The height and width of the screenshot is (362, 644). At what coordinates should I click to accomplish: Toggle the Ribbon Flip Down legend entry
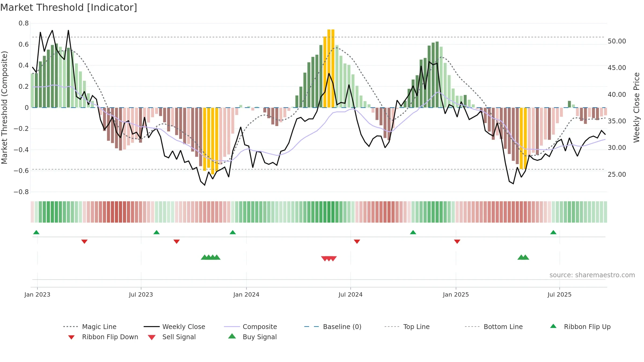point(103,337)
